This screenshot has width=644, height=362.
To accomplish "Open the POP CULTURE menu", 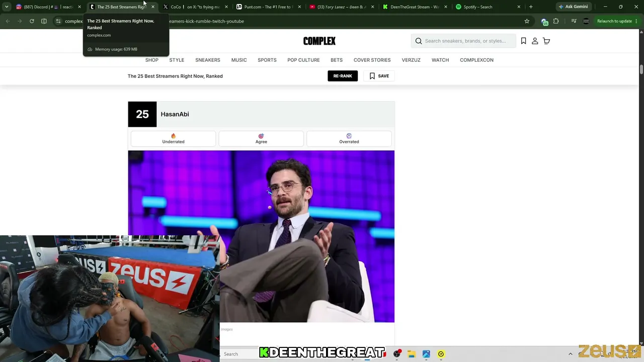I will (303, 60).
